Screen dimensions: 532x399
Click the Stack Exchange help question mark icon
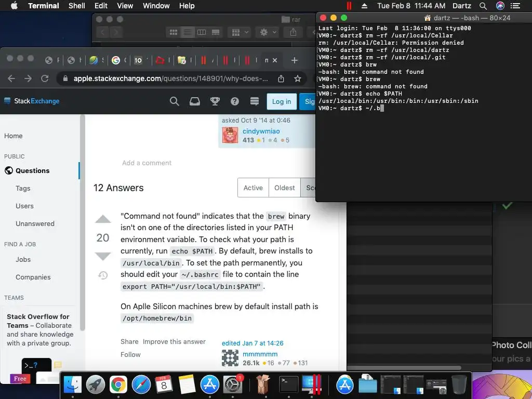[235, 101]
